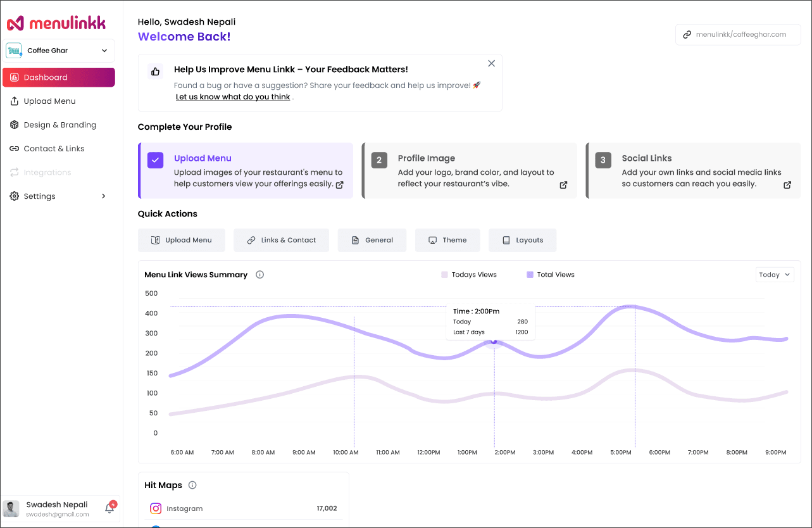This screenshot has height=528, width=812.
Task: Toggle the Upload Menu completed checkbox
Action: click(x=156, y=160)
